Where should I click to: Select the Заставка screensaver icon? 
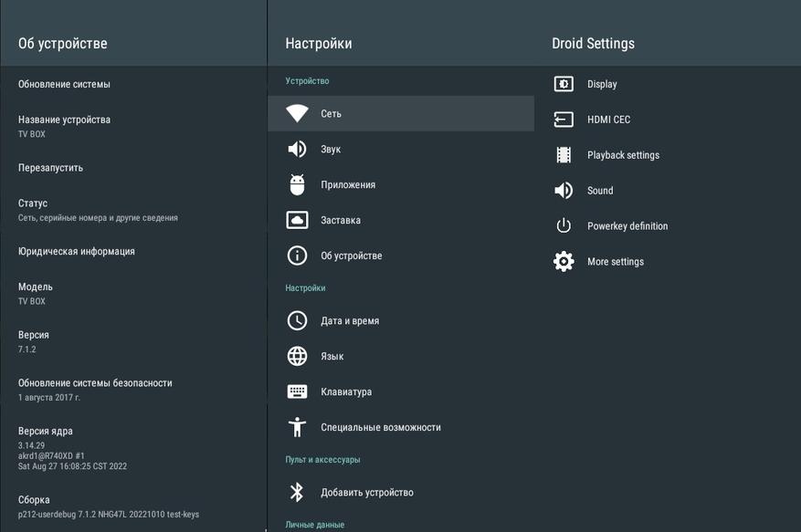pos(297,220)
